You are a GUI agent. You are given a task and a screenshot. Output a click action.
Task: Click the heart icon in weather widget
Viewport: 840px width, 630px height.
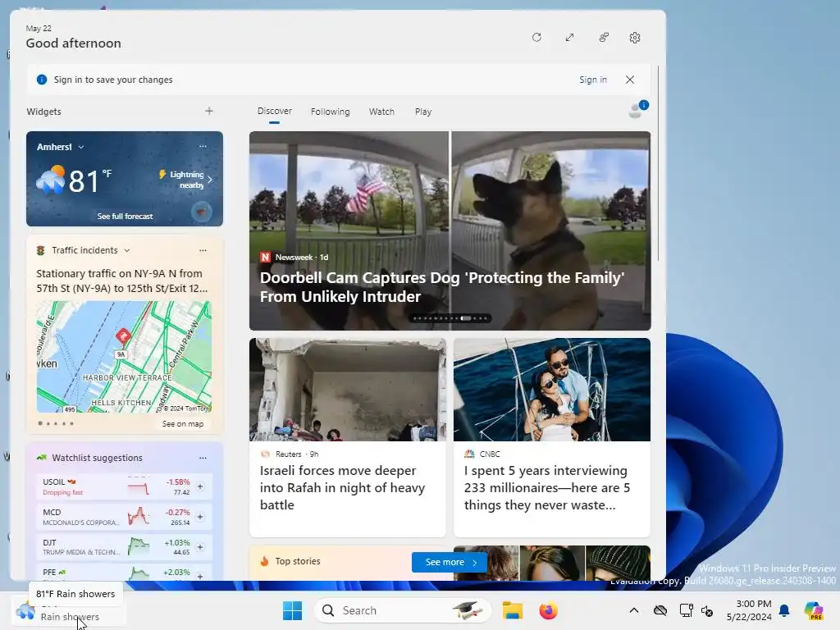click(x=202, y=212)
